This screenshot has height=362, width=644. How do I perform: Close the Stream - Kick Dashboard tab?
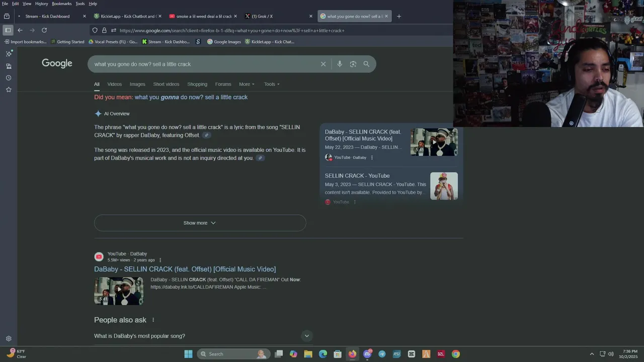85,16
